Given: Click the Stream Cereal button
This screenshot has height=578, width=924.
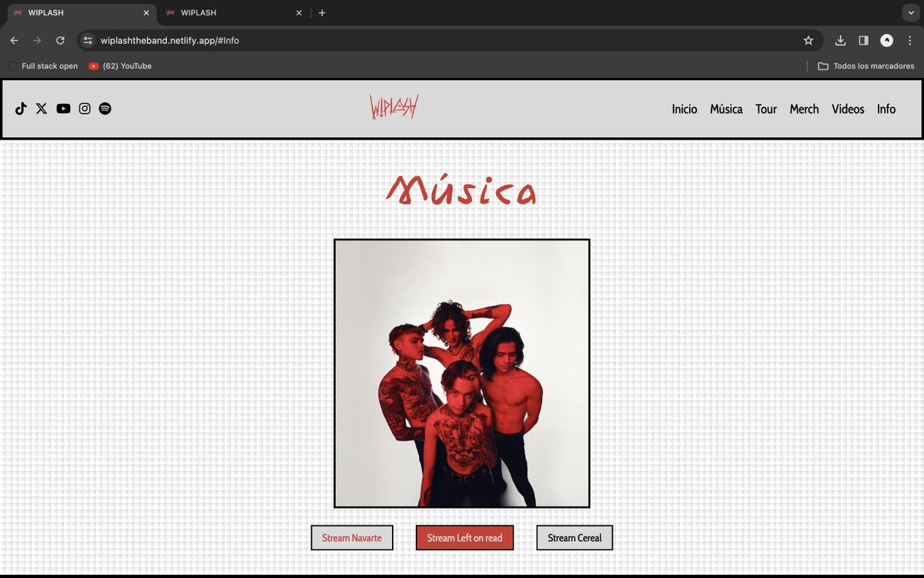Looking at the screenshot, I should point(574,538).
